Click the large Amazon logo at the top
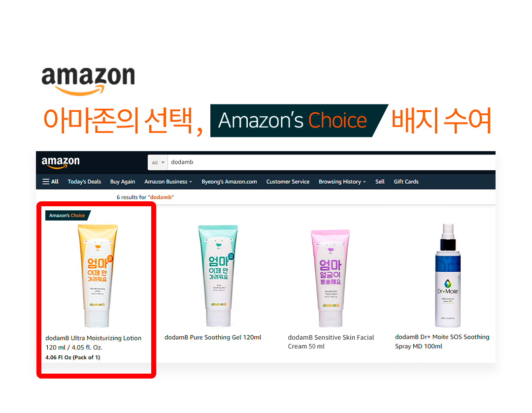 click(88, 81)
